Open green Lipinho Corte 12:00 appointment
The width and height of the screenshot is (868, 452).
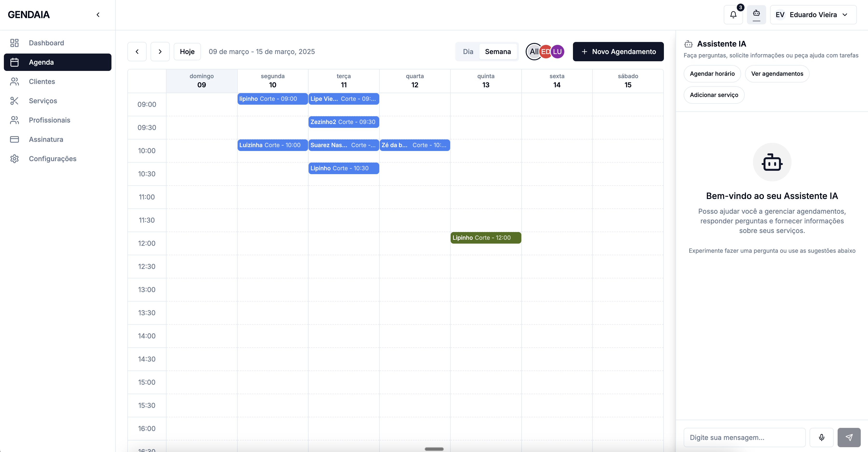coord(485,238)
